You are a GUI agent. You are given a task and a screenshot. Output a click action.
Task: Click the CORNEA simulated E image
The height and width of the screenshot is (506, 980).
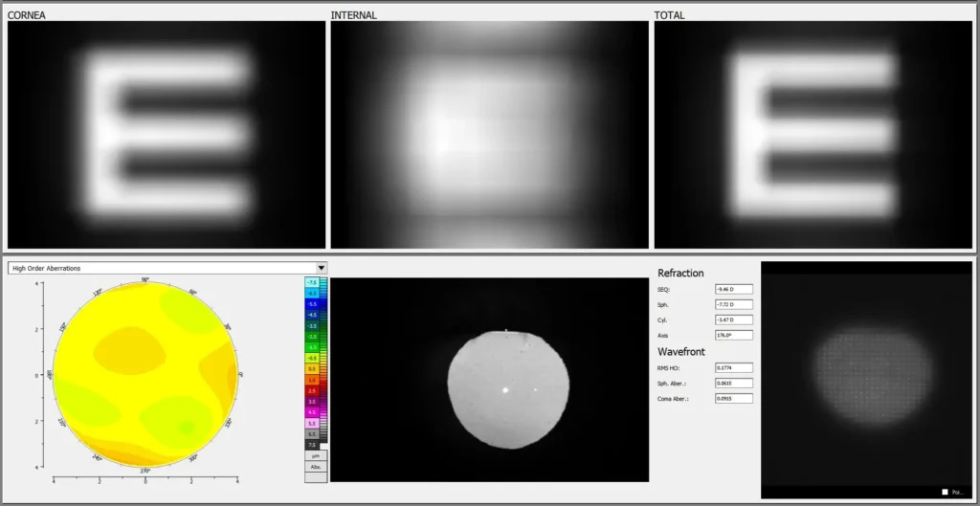167,135
